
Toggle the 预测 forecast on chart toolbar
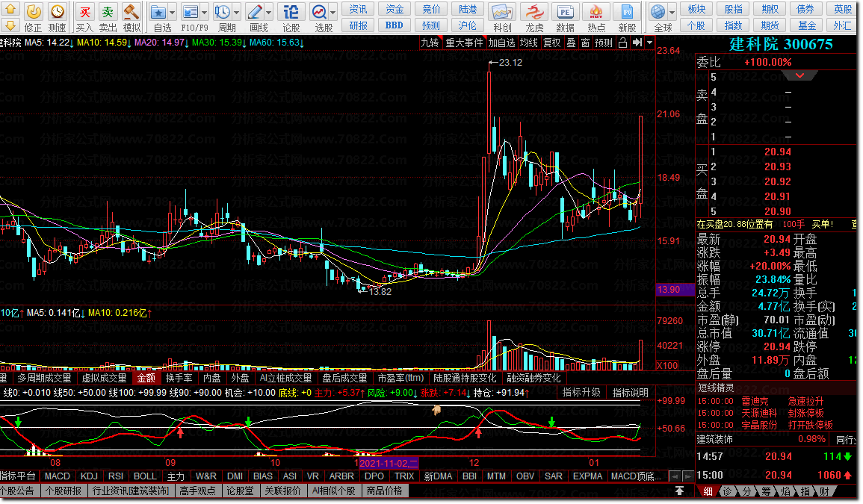tap(604, 43)
